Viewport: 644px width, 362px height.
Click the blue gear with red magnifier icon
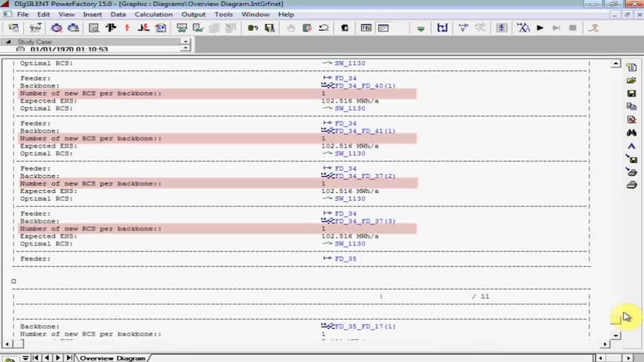(57, 28)
